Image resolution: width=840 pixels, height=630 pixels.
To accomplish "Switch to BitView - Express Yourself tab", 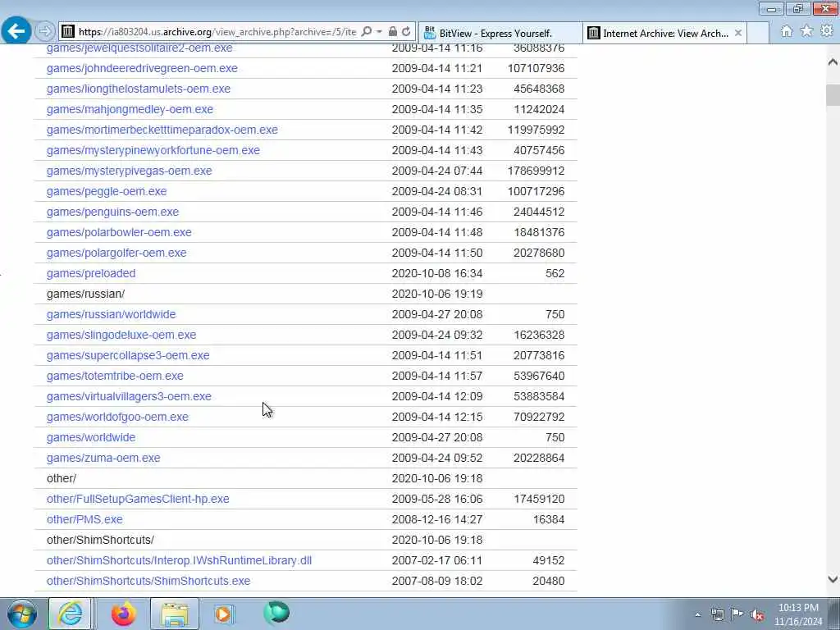I will (500, 33).
